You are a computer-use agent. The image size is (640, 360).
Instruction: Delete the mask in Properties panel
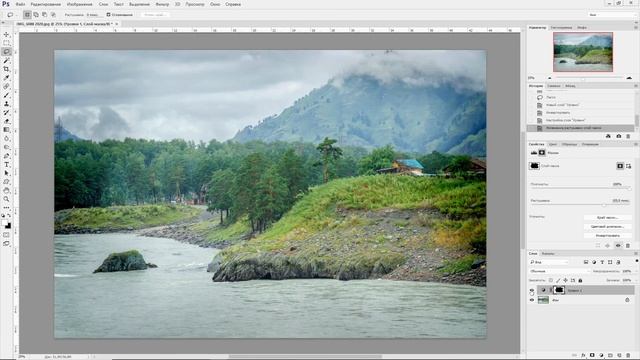coord(628,245)
